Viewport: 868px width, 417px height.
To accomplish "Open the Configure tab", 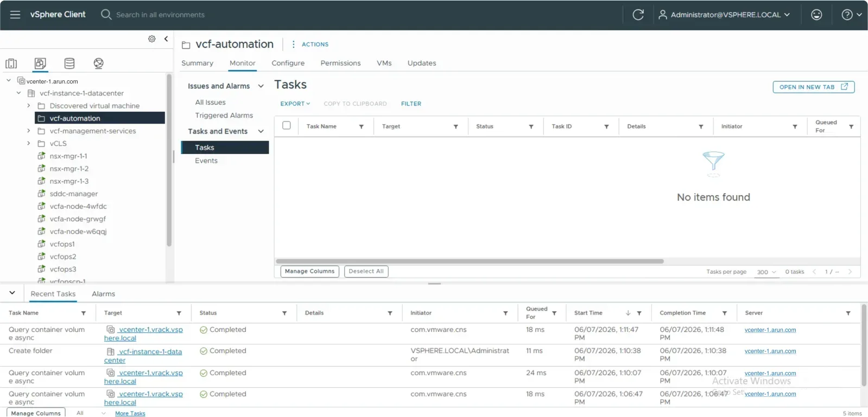I will click(288, 63).
